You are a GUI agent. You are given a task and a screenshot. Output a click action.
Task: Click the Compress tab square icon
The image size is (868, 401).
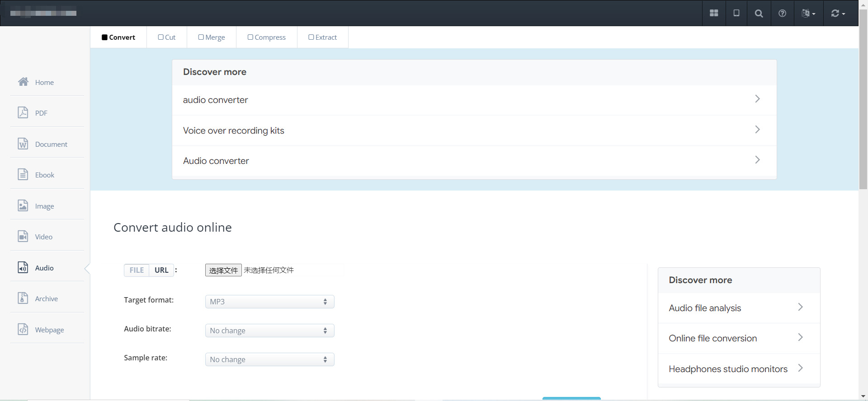(250, 37)
